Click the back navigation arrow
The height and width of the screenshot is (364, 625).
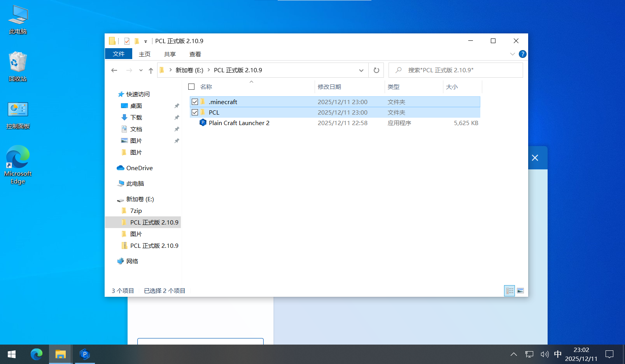pyautogui.click(x=114, y=70)
